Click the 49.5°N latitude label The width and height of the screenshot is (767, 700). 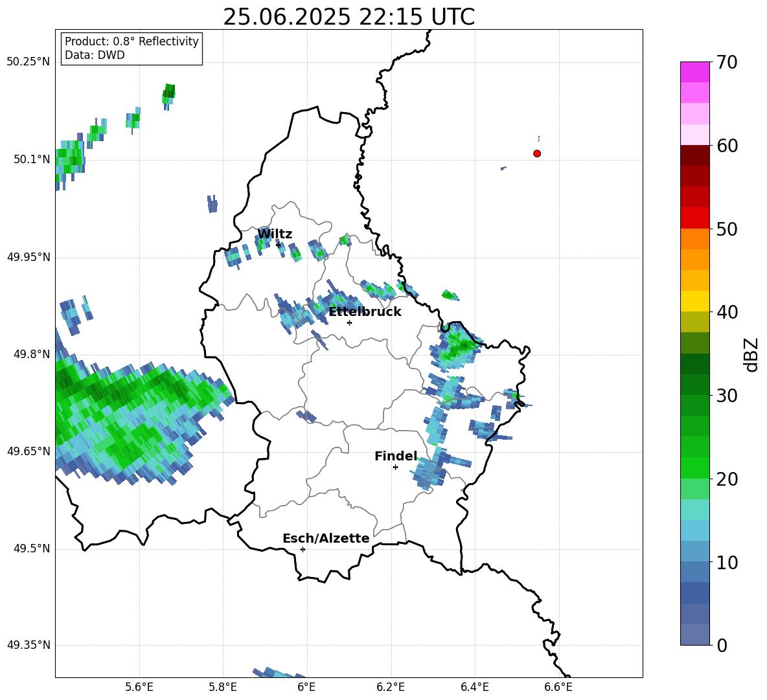pyautogui.click(x=32, y=548)
